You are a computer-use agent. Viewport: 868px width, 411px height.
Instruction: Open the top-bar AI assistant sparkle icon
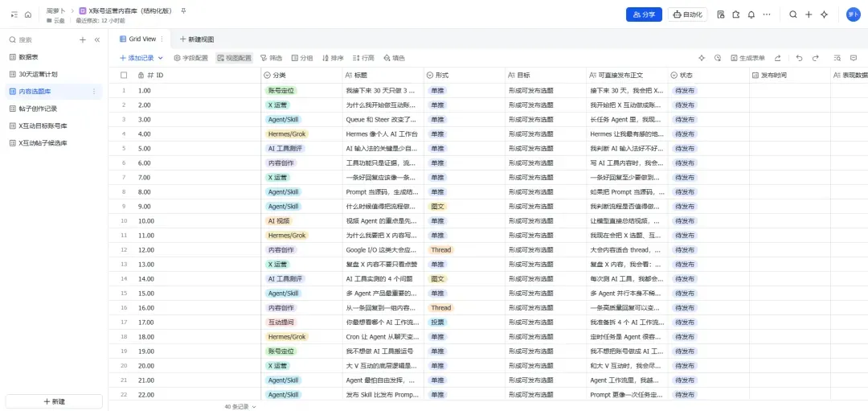coord(824,14)
